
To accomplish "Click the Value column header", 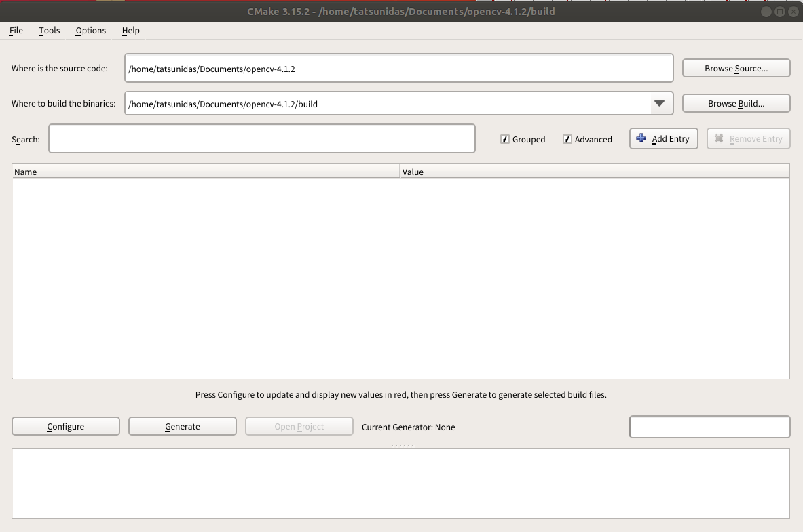I will pos(595,172).
